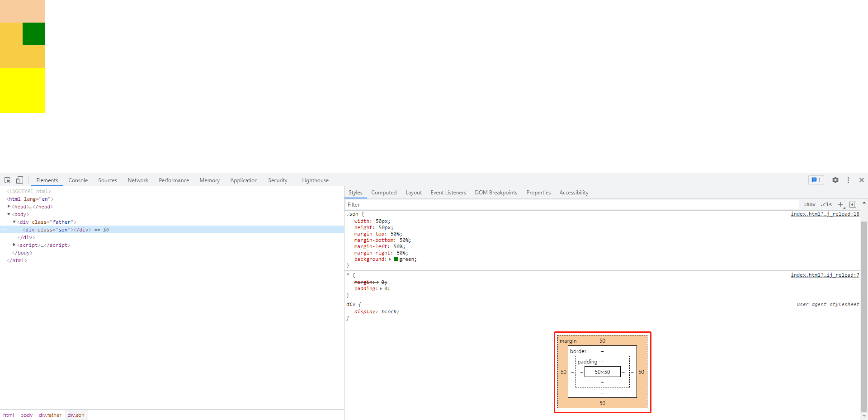Click the div.son breadcrumb
Viewport: 868px width, 420px height.
(76, 415)
